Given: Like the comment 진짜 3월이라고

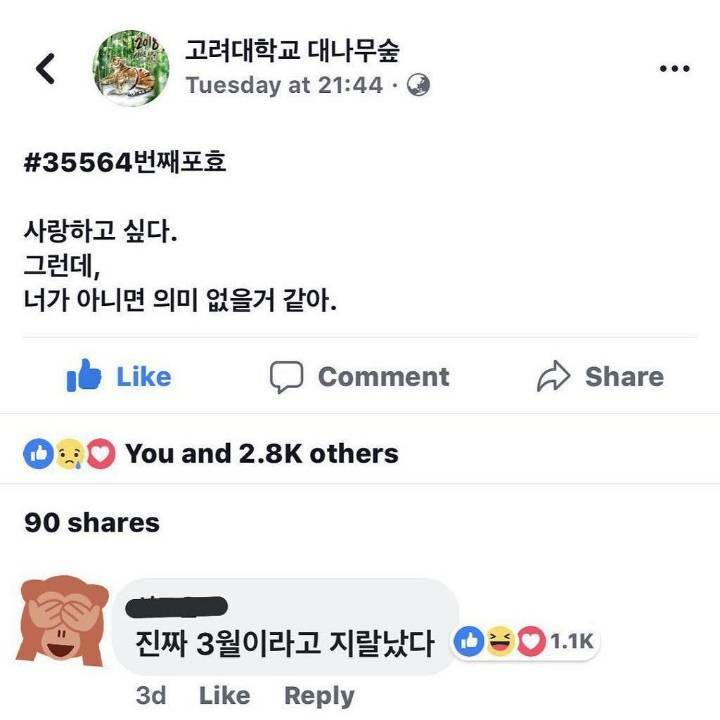Looking at the screenshot, I should pos(225,695).
